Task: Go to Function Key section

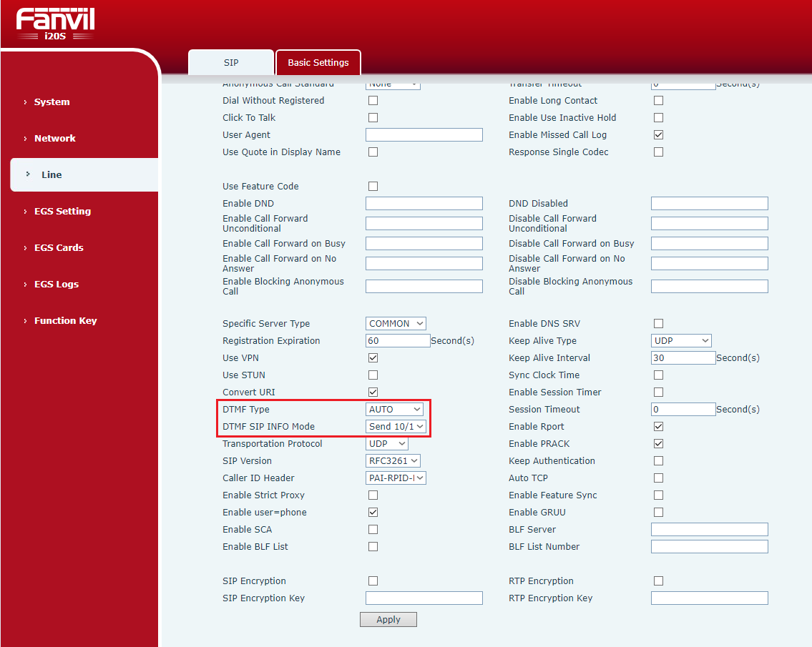Action: 65,321
